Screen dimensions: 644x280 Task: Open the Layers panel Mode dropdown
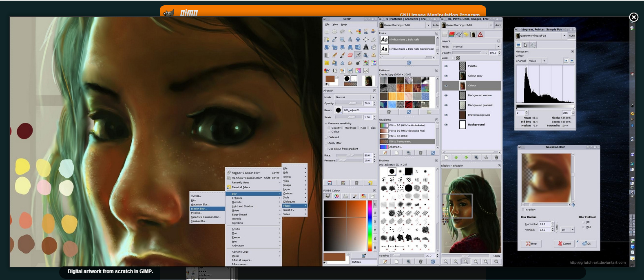[476, 47]
